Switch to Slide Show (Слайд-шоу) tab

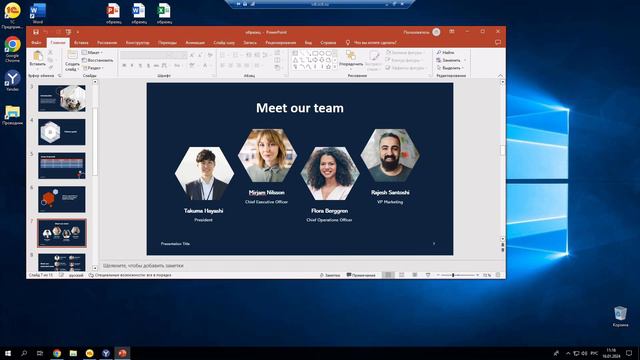224,42
